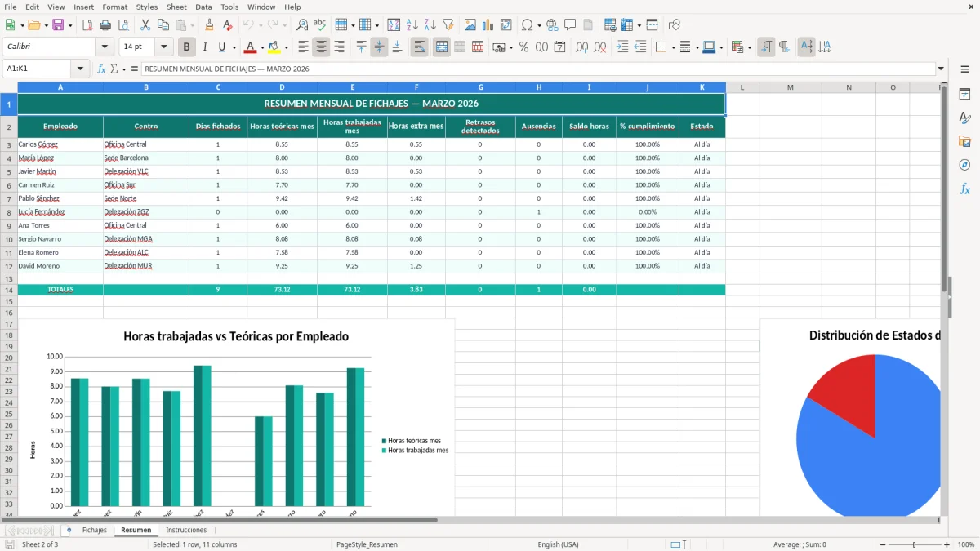This screenshot has height=551, width=980.
Task: Insert special character omega icon
Action: coord(527,25)
